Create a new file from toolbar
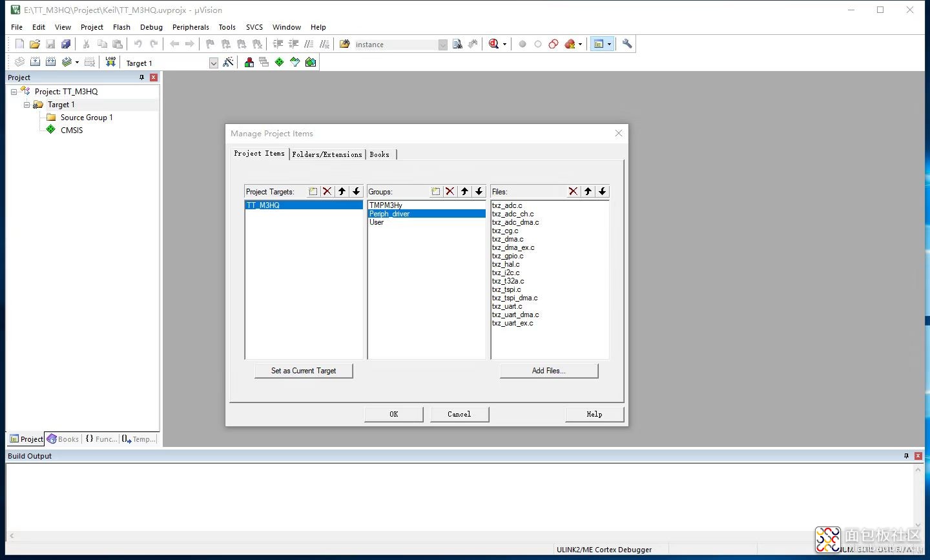The height and width of the screenshot is (560, 930). pyautogui.click(x=19, y=44)
